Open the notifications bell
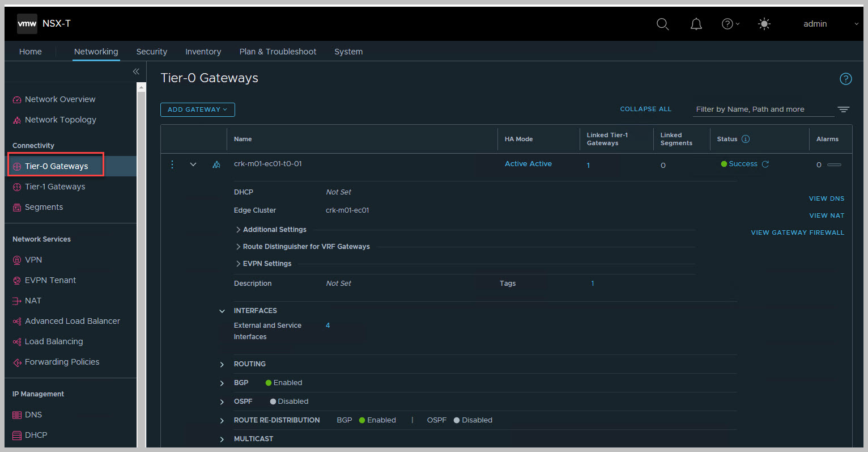 point(696,24)
